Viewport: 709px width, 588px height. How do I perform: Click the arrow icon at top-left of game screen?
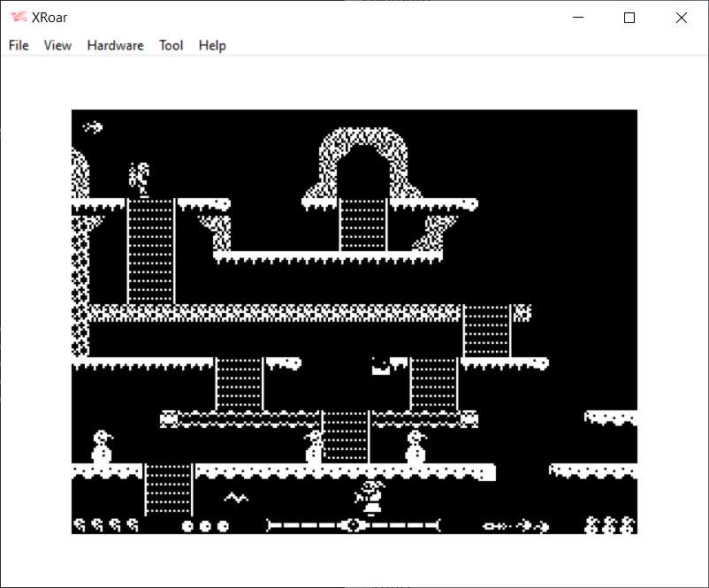point(93,127)
